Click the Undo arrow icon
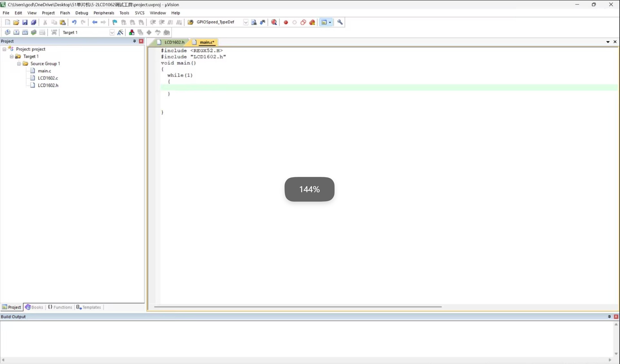The height and width of the screenshot is (364, 620). point(74,22)
